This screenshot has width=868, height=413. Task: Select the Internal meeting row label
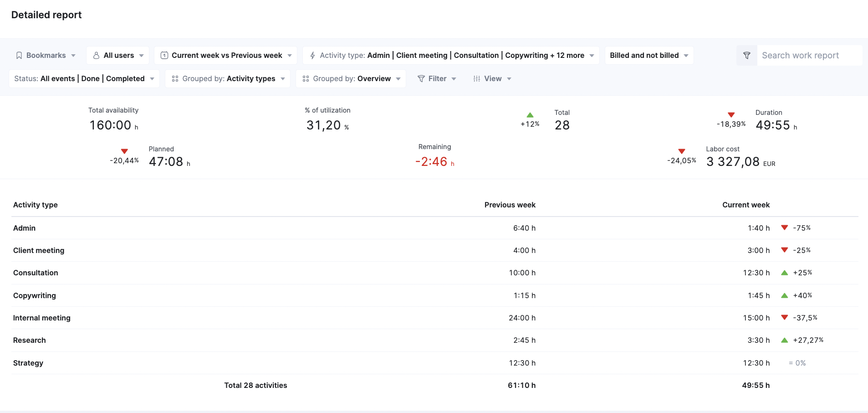pyautogui.click(x=42, y=318)
